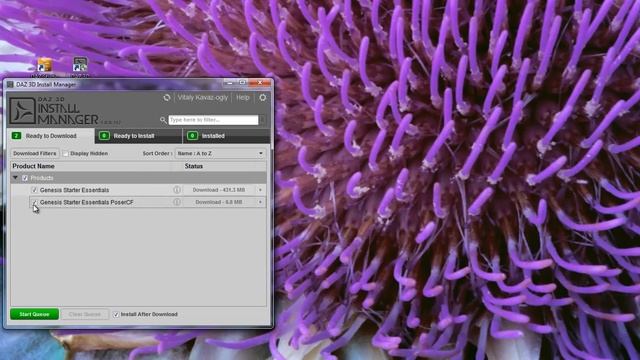Click Download 6.8 MB button
The width and height of the screenshot is (640, 360).
219,202
